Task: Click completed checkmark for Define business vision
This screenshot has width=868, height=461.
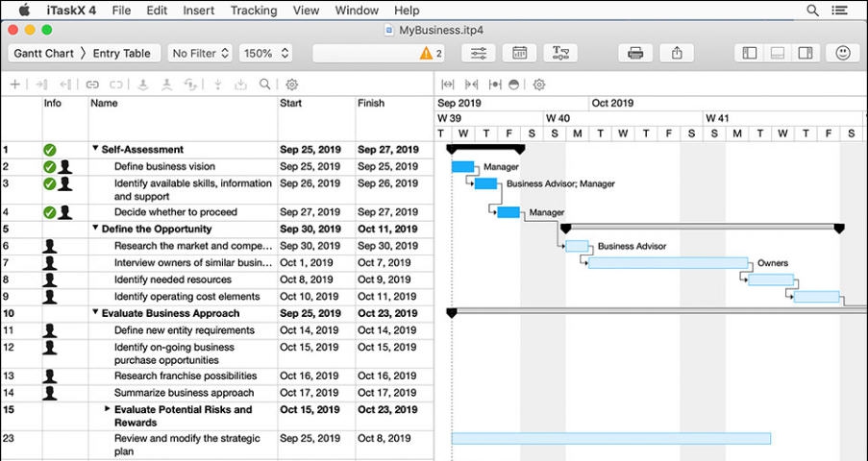Action: point(50,166)
